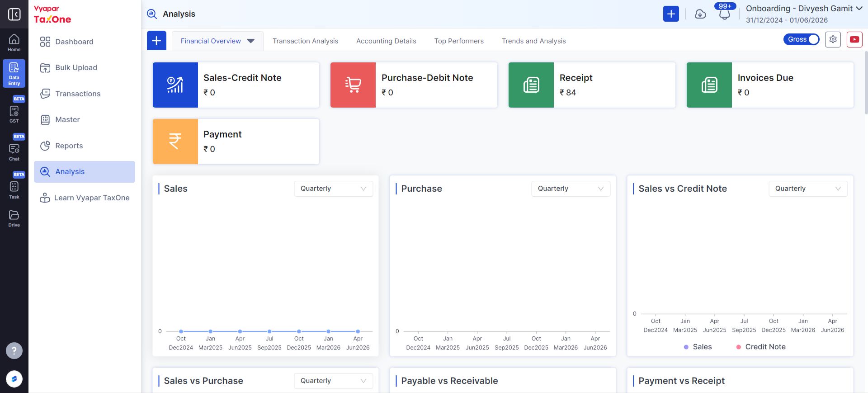Click the Invoices Due title
This screenshot has width=868, height=393.
coord(765,78)
